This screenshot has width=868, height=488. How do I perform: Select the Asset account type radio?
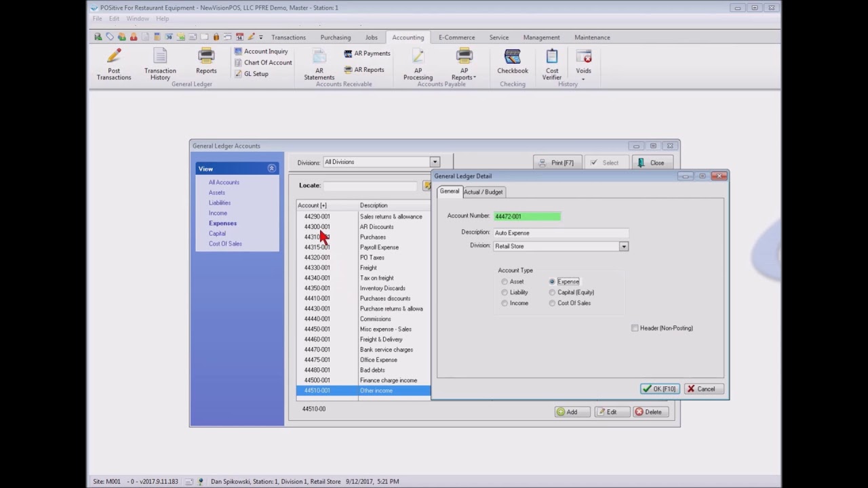505,282
